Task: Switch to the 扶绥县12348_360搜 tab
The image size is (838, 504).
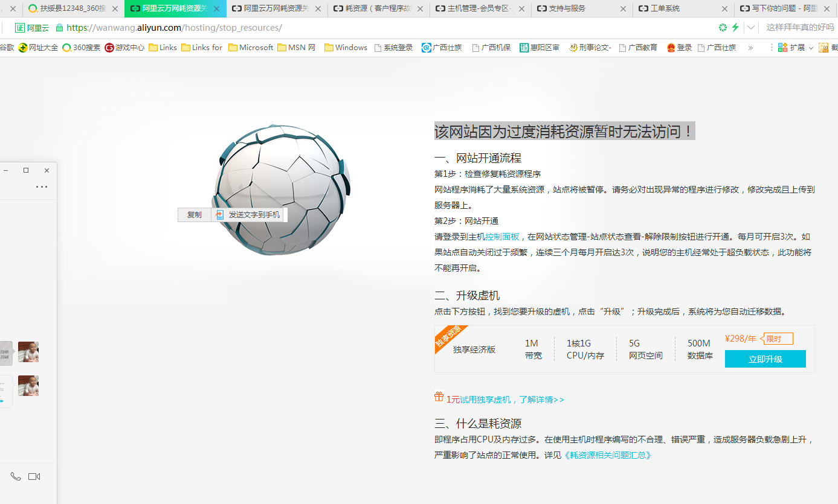Action: pyautogui.click(x=73, y=8)
